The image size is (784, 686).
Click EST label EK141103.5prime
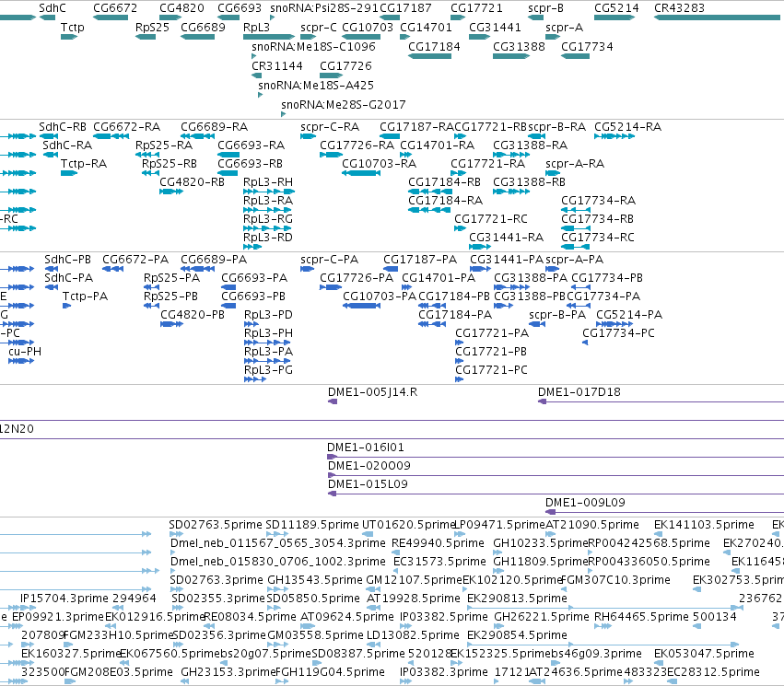(x=704, y=525)
